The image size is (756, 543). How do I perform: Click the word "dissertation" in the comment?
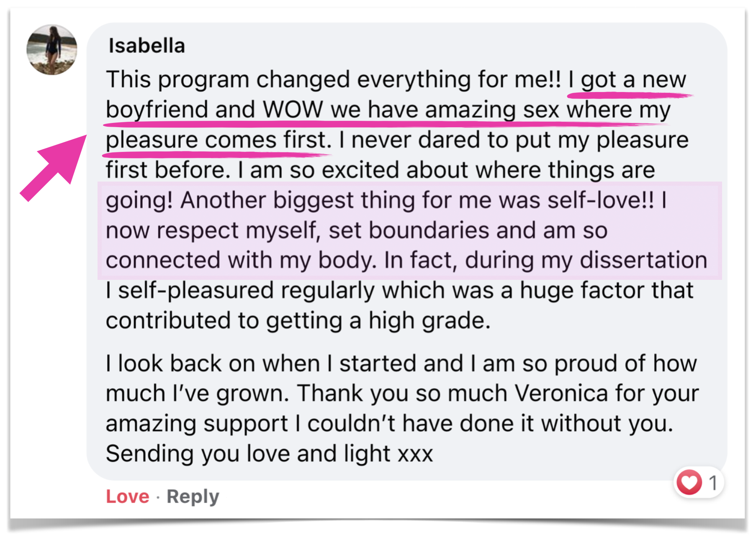coord(643,260)
